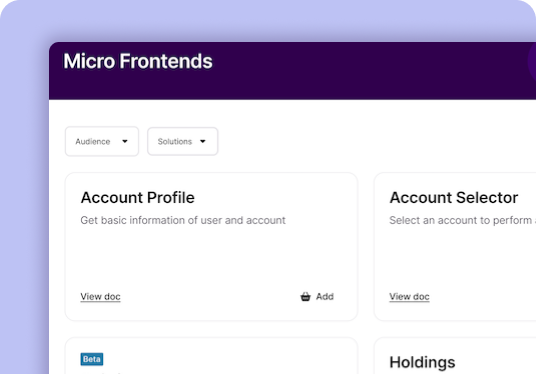Click the basket icon beside Add
The width and height of the screenshot is (536, 374).
(x=305, y=297)
